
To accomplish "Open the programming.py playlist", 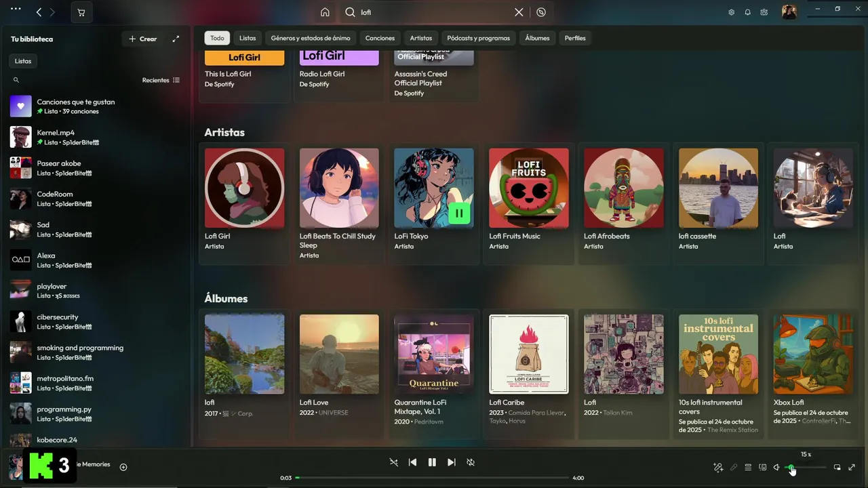I will [96, 413].
